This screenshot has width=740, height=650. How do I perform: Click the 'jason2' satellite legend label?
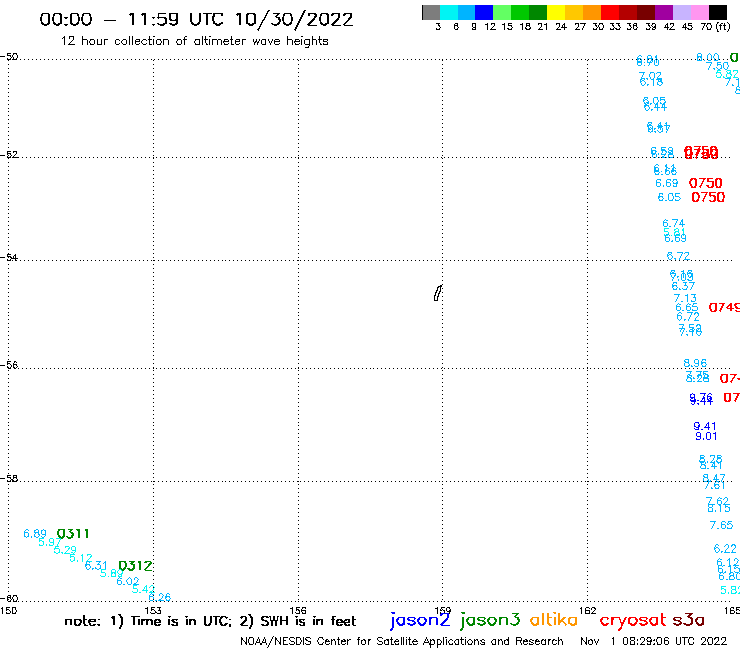coord(420,620)
